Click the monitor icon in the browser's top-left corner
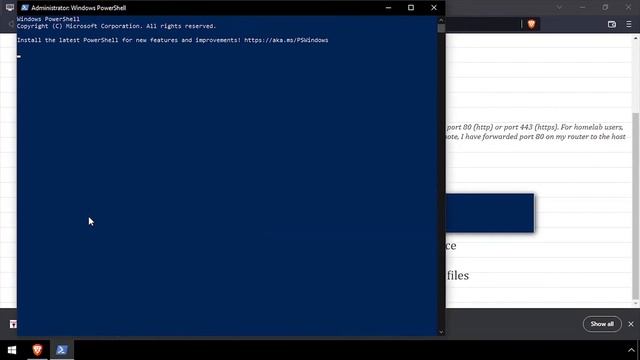Viewport: 640px width, 360px height. click(x=10, y=7)
